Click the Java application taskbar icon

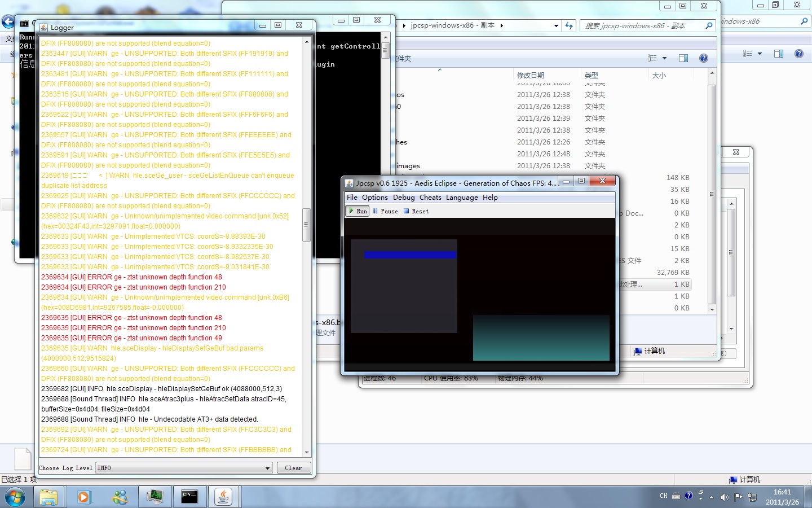[223, 497]
